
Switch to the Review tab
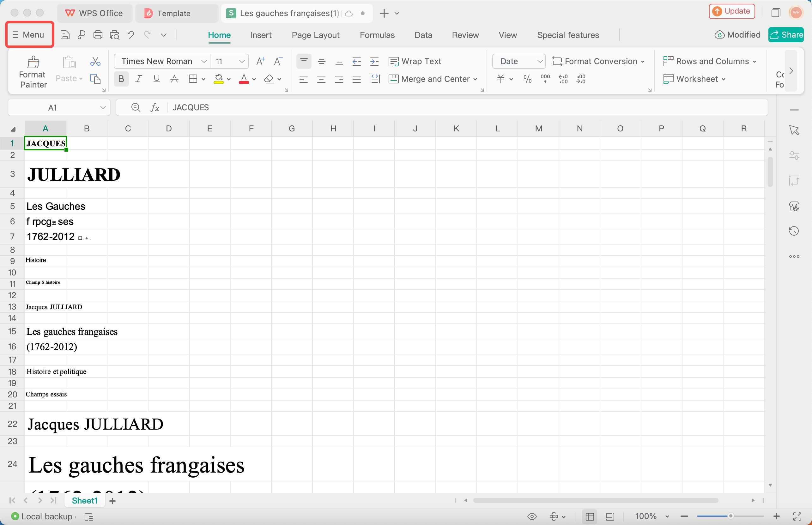465,35
